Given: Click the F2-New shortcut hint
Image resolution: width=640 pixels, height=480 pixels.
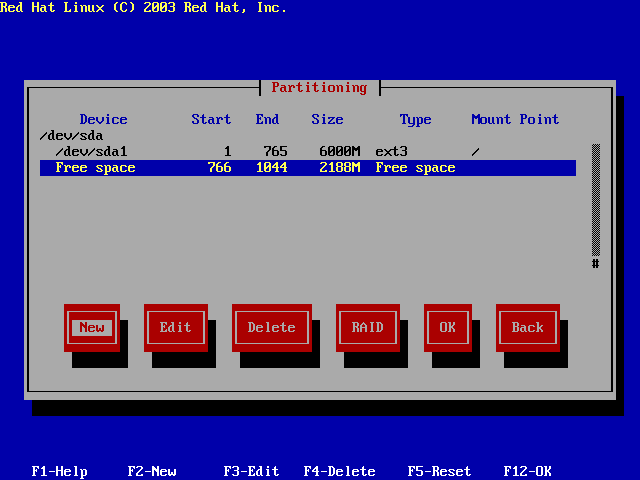Looking at the screenshot, I should (152, 472).
